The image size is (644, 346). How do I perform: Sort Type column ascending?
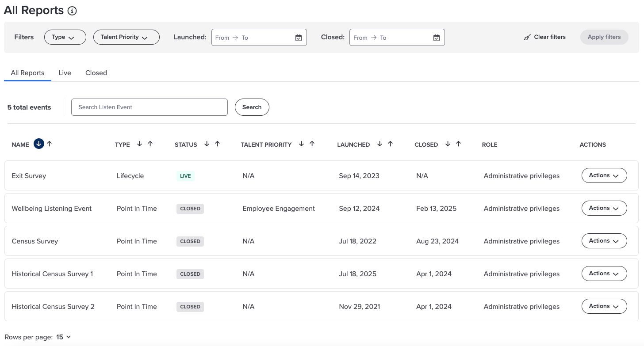tap(150, 144)
